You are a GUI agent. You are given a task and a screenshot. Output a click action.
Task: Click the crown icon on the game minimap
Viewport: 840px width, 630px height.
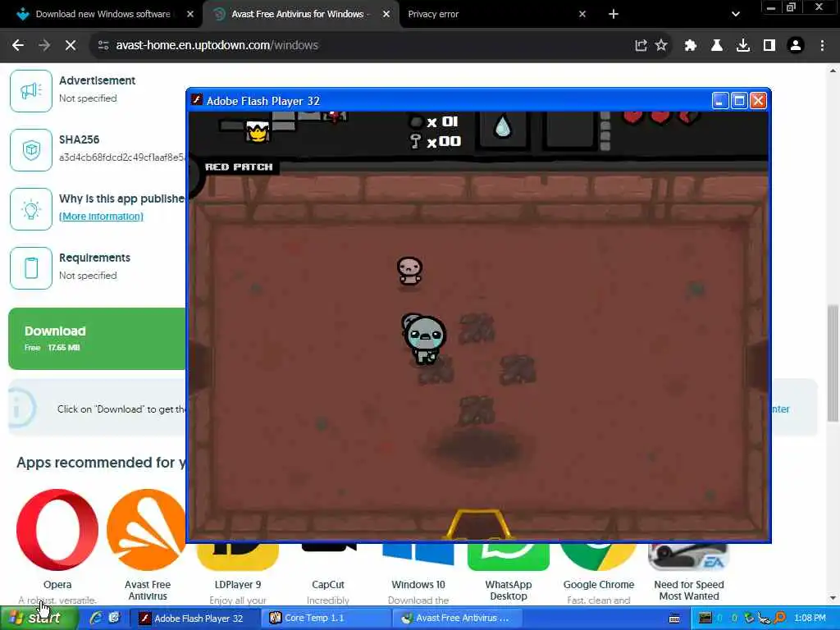click(257, 132)
